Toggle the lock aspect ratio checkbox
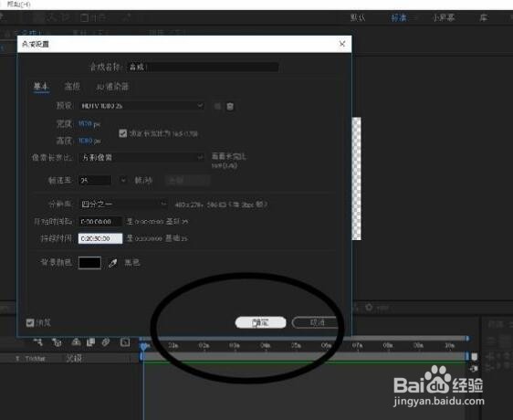This screenshot has width=513, height=420. coord(123,133)
